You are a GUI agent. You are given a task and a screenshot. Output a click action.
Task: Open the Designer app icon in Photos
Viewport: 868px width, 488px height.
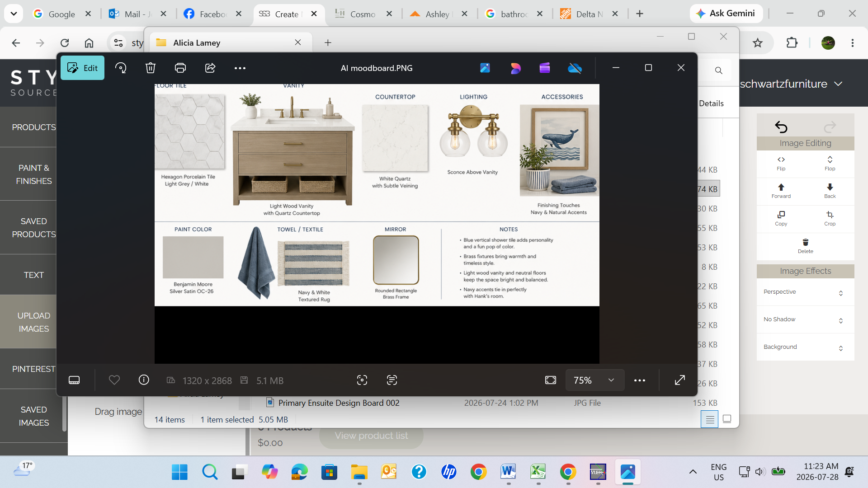point(515,68)
